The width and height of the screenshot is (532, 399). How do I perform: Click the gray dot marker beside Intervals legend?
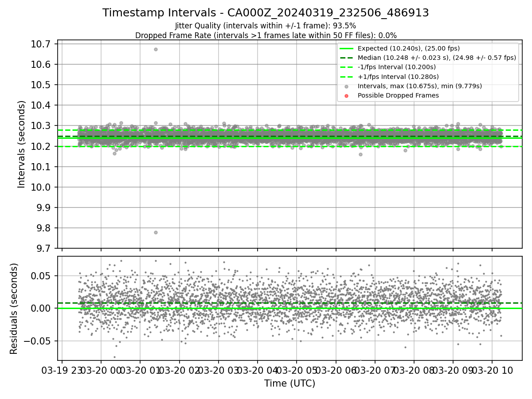tap(347, 86)
